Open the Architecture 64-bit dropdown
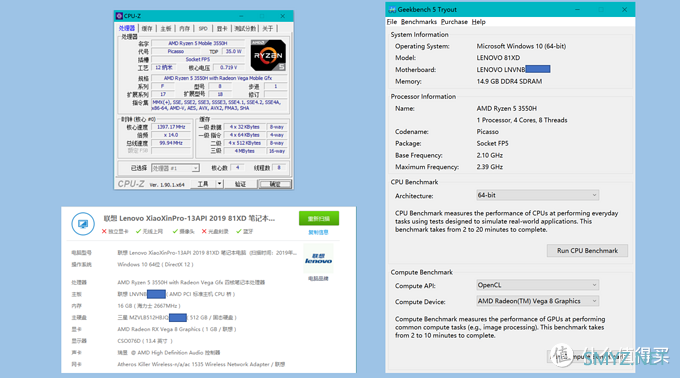 click(537, 195)
